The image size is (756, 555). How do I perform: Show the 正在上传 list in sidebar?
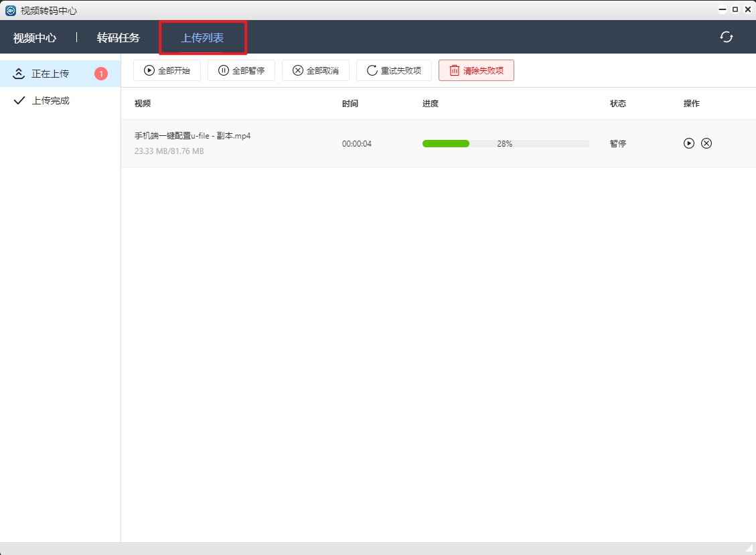coord(50,74)
